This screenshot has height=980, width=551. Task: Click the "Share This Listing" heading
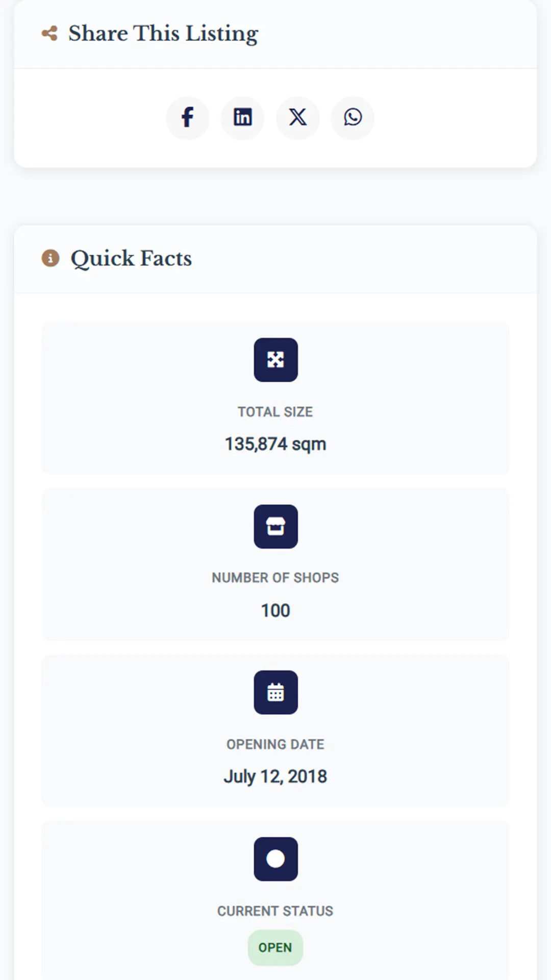pos(163,34)
